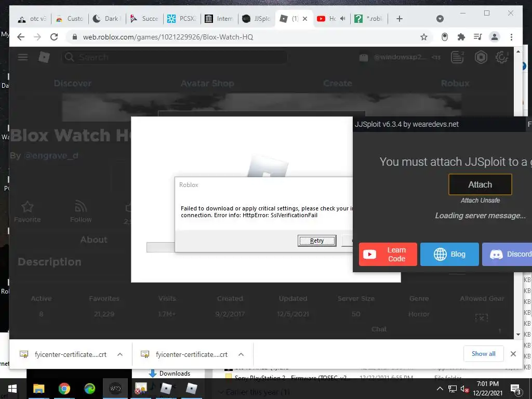The width and height of the screenshot is (532, 399).
Task: Open the Robux page in Roblox nav
Action: coord(455,84)
